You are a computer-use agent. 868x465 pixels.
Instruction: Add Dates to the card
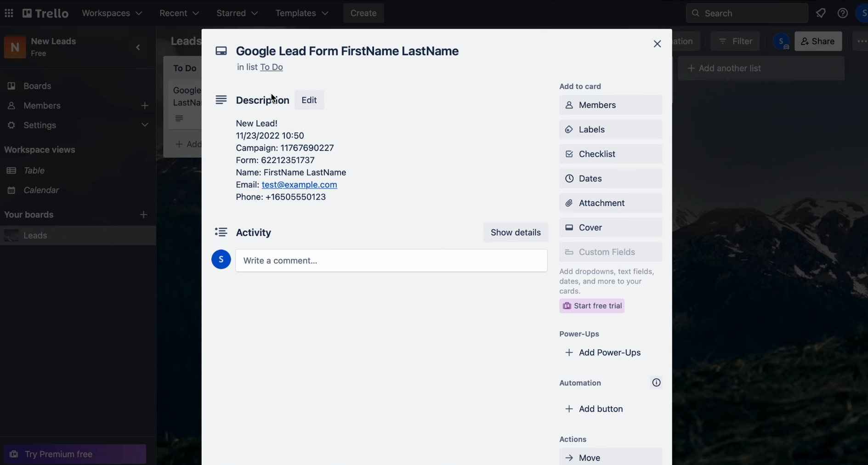coord(611,179)
